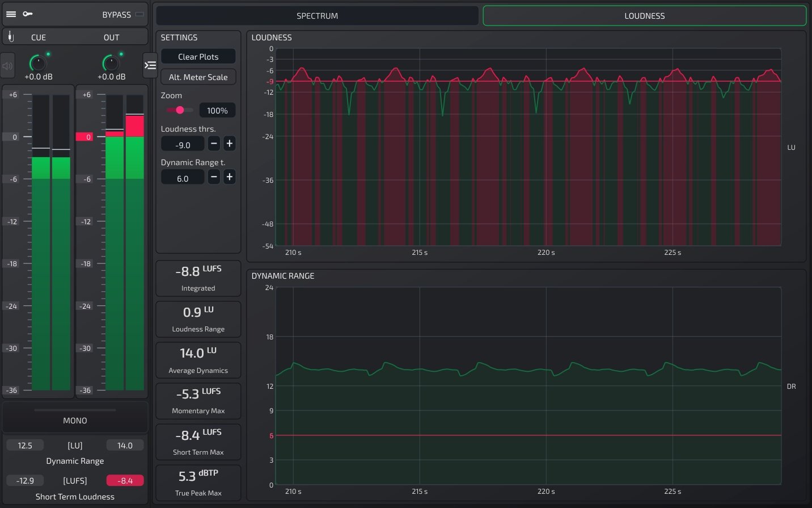Click the -8.8 LUFS Integrated readout
The image size is (812, 508).
tap(198, 278)
